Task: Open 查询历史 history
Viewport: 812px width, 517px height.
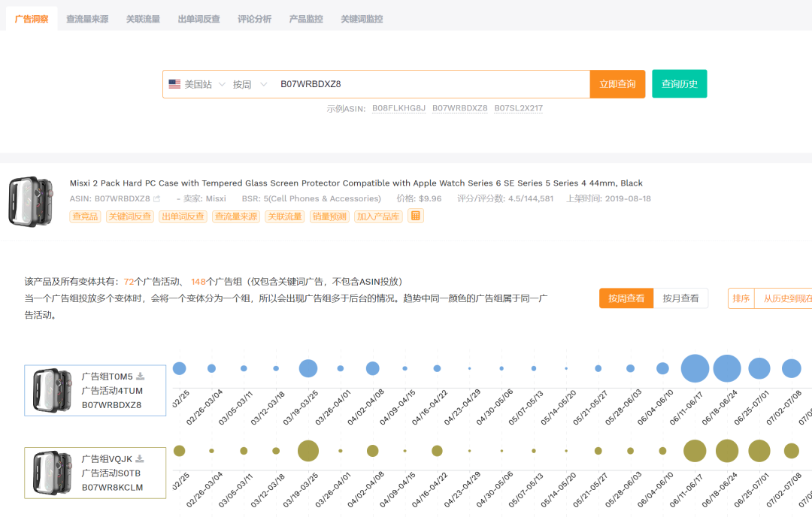Action: (x=679, y=83)
